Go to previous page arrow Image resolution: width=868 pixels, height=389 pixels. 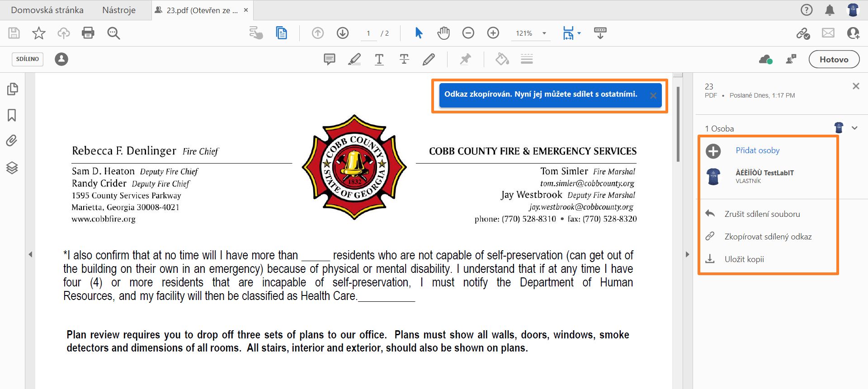(x=318, y=33)
